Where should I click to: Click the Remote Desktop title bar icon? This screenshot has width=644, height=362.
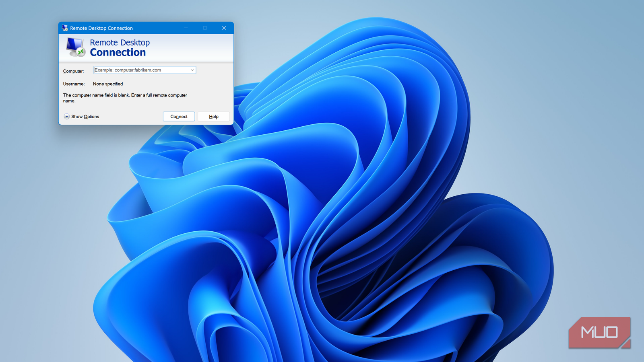[x=65, y=28]
